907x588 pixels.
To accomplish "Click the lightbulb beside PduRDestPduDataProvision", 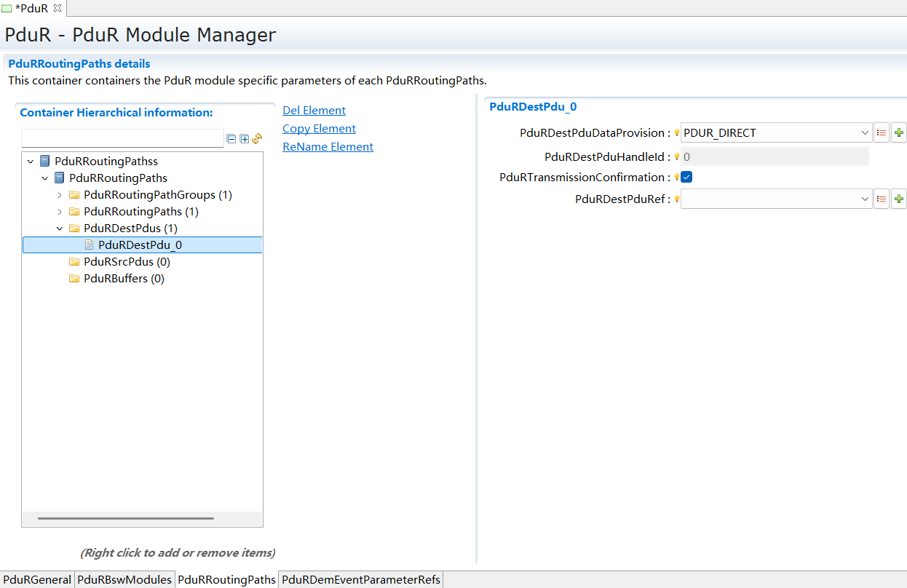I will (676, 132).
